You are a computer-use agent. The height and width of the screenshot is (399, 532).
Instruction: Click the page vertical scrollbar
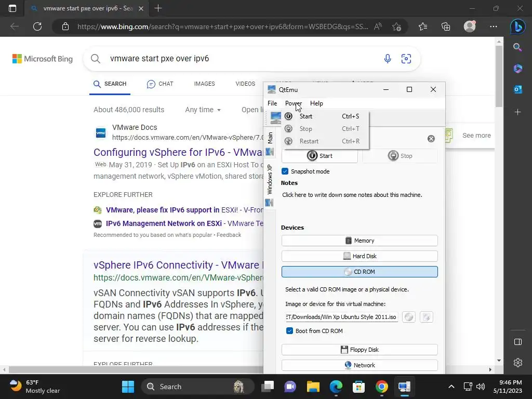pos(499,76)
